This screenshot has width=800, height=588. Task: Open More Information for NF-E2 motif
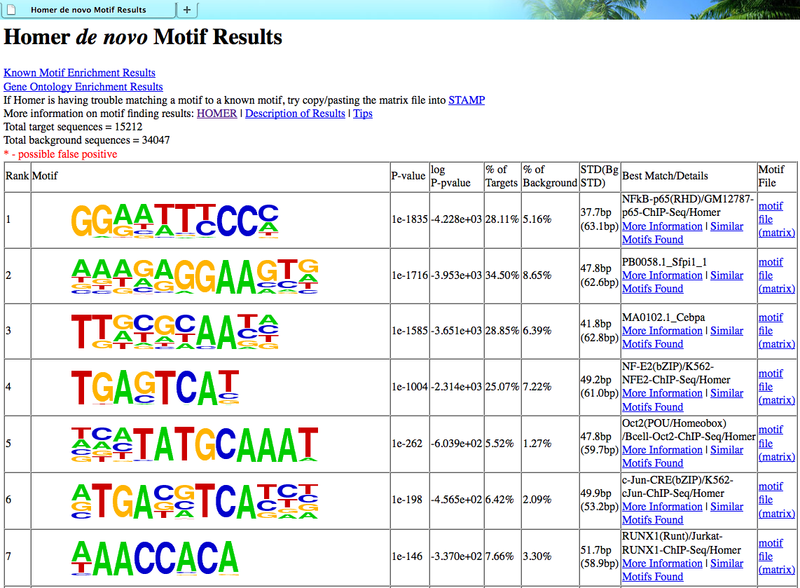click(662, 393)
